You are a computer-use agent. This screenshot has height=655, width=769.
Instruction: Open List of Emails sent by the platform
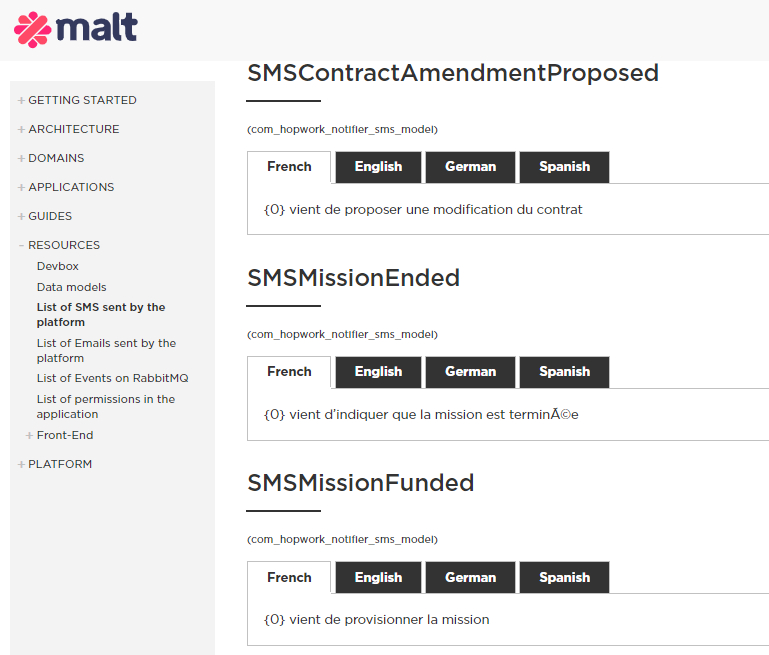[x=105, y=350]
